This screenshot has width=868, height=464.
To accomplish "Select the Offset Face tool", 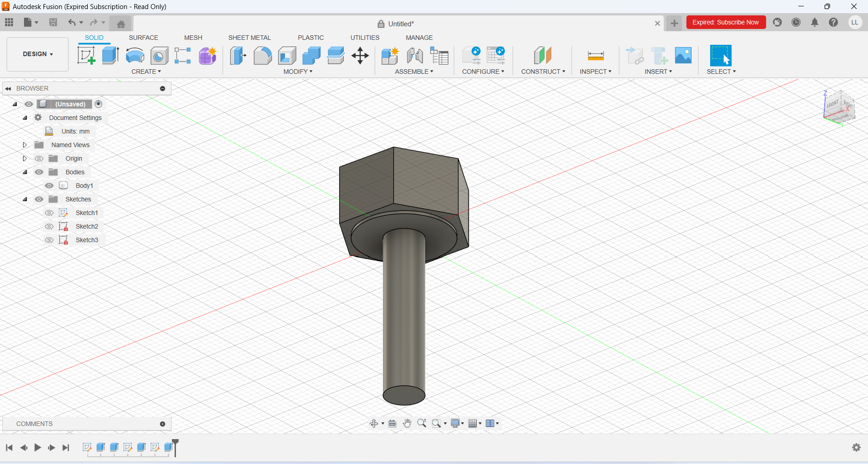I will [336, 56].
